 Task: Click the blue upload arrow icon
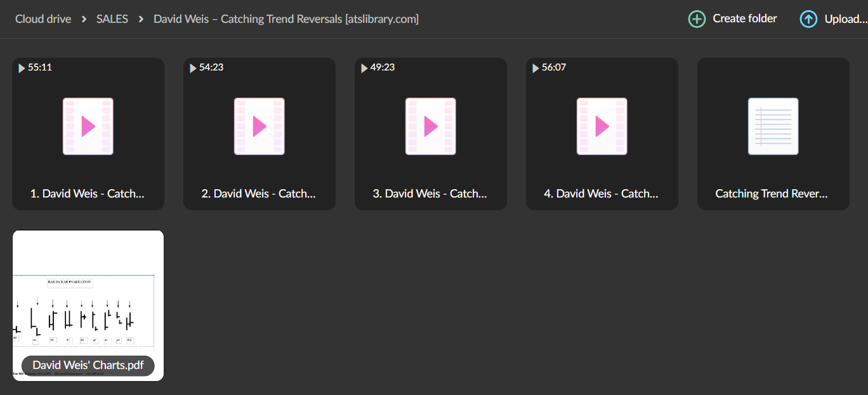[808, 18]
